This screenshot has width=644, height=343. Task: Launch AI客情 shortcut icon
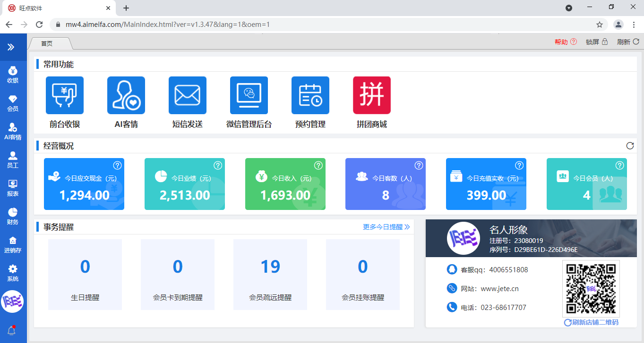[x=126, y=95]
